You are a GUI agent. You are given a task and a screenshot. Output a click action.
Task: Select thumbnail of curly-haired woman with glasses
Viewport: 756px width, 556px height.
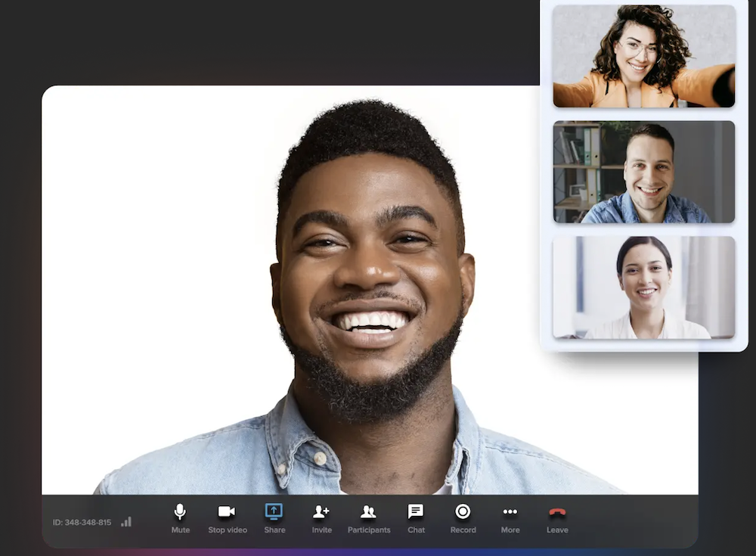[x=643, y=56]
